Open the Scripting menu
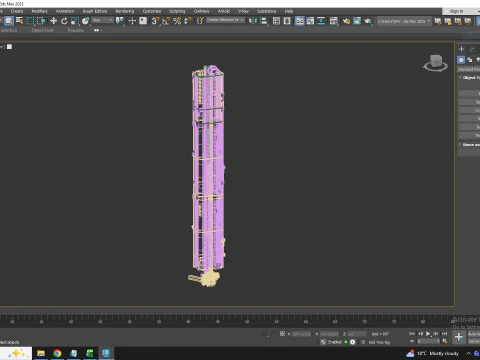The width and height of the screenshot is (480, 360). click(177, 11)
